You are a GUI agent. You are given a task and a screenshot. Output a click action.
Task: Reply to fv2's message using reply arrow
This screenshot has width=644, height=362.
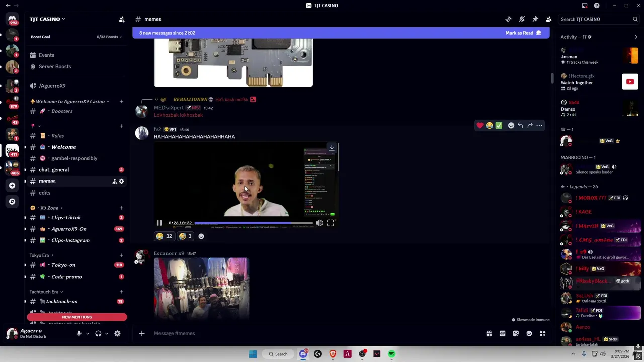(521, 125)
